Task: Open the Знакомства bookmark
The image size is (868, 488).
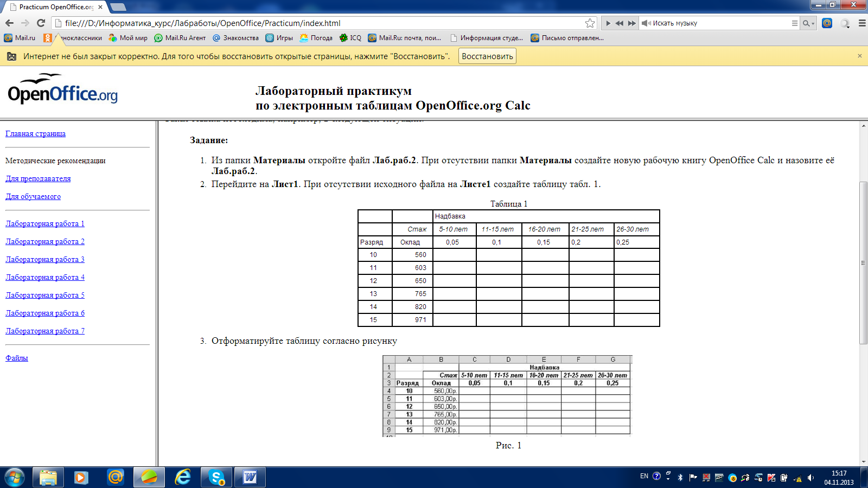Action: (235, 38)
